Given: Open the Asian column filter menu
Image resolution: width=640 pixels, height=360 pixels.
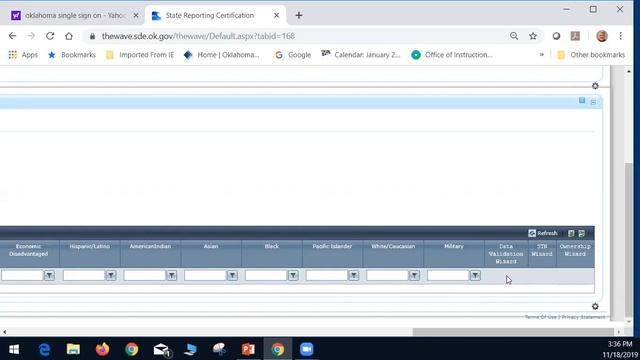Looking at the screenshot, I should click(232, 276).
